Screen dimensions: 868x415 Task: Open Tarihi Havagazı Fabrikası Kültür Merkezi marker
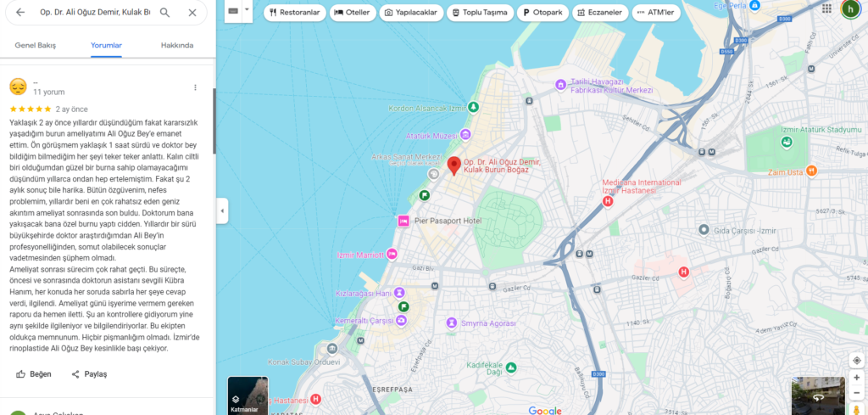[x=561, y=85]
